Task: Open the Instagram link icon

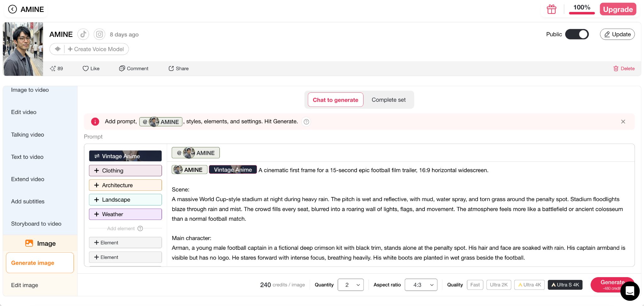Action: (x=99, y=34)
